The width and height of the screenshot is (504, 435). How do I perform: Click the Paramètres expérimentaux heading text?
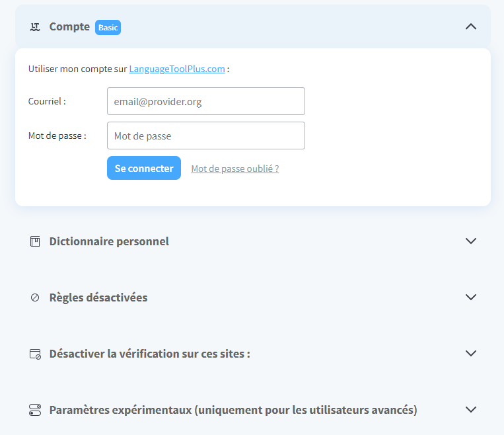click(x=233, y=410)
